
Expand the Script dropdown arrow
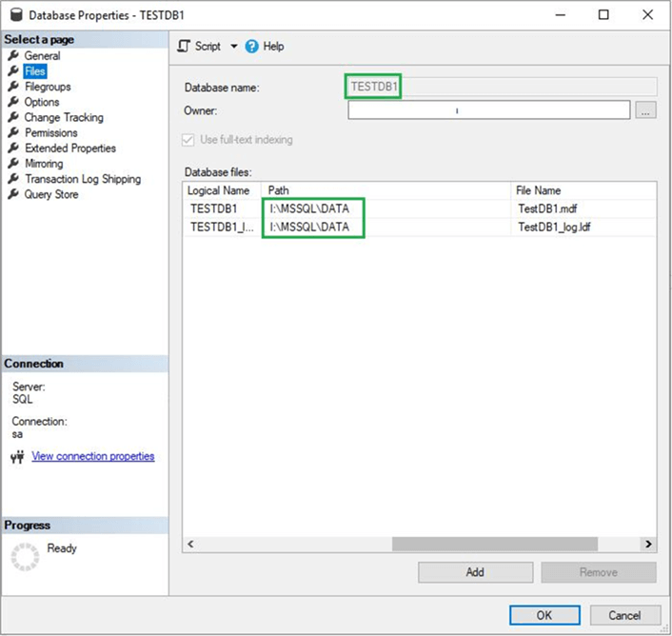[x=233, y=47]
